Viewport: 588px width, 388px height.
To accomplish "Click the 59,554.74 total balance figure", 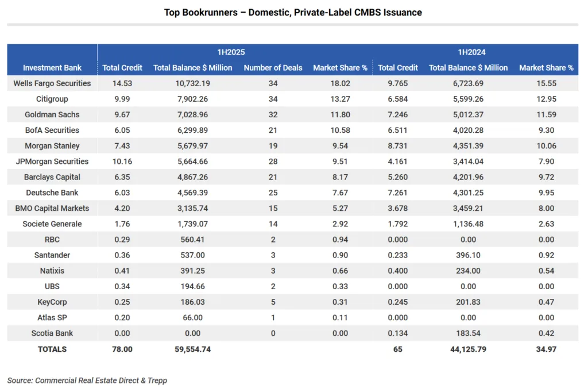I will (x=193, y=349).
